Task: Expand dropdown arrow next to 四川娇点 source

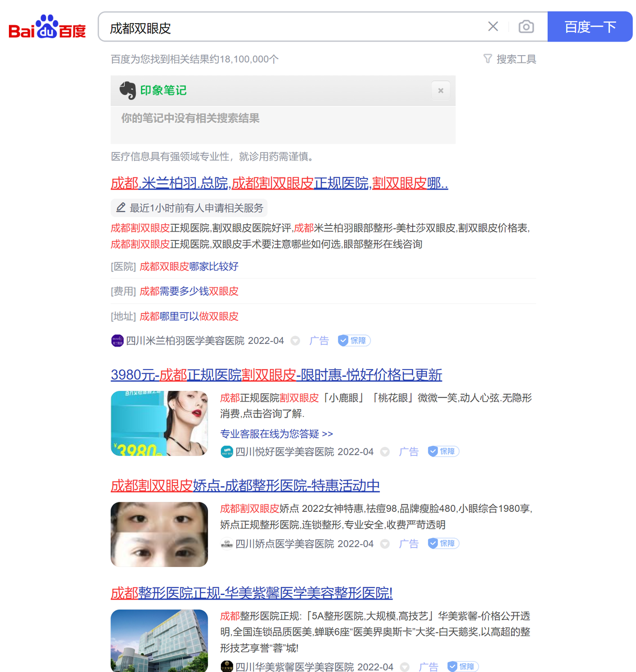Action: click(x=385, y=544)
